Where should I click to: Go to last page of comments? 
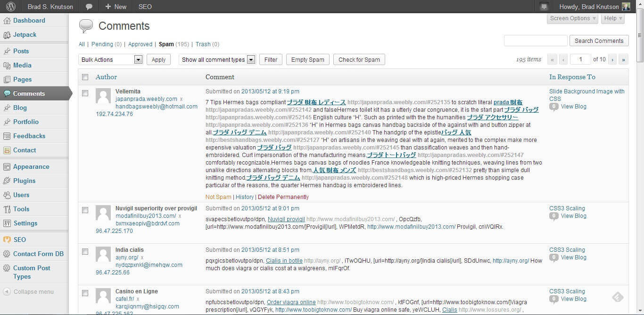pyautogui.click(x=624, y=59)
